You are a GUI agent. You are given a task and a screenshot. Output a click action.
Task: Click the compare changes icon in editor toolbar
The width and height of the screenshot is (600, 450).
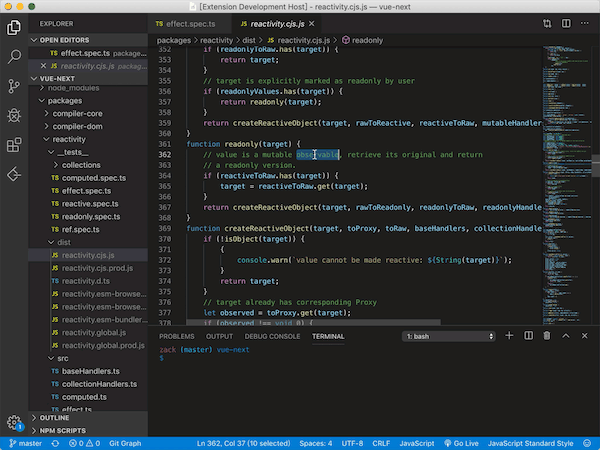(x=547, y=24)
